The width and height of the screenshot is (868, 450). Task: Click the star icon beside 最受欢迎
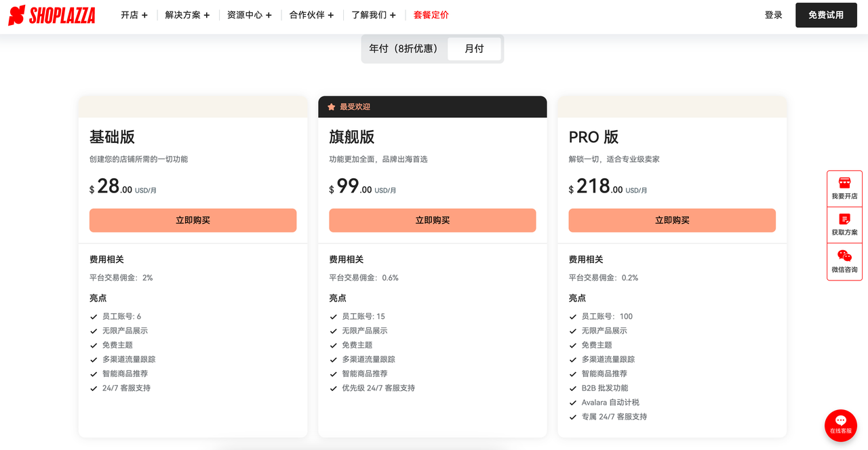click(332, 107)
